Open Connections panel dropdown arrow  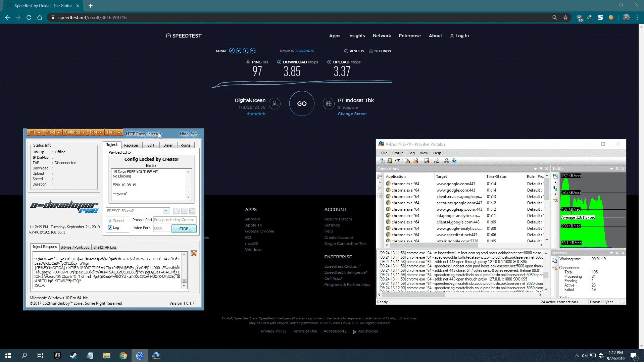point(535,169)
